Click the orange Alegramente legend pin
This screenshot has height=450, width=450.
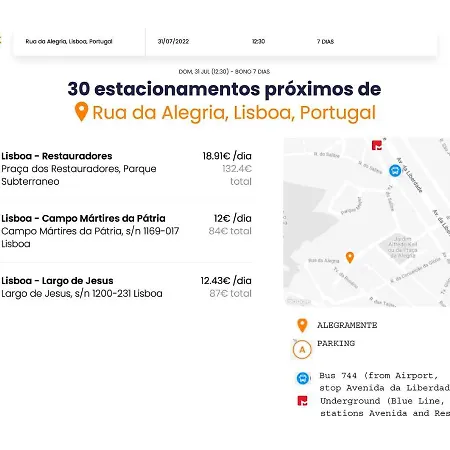(x=302, y=326)
